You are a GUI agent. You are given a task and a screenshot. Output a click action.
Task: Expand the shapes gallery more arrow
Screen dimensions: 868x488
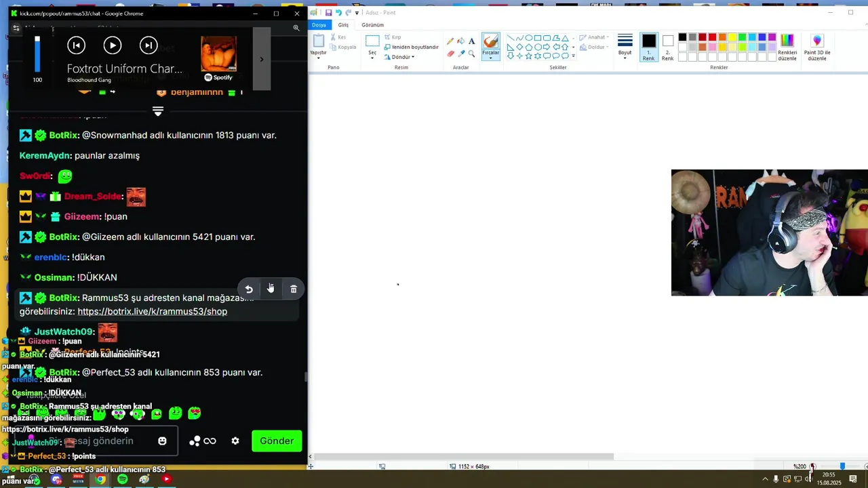(574, 56)
